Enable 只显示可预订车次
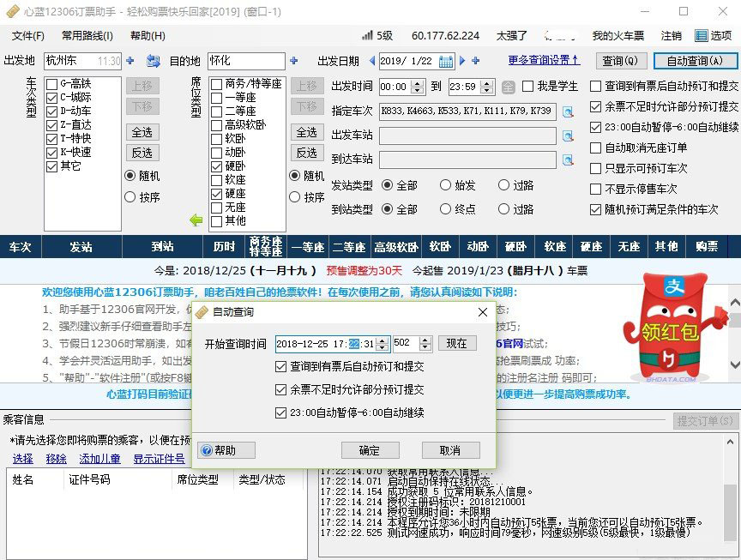Screen dimensions: 741x560 pos(595,169)
